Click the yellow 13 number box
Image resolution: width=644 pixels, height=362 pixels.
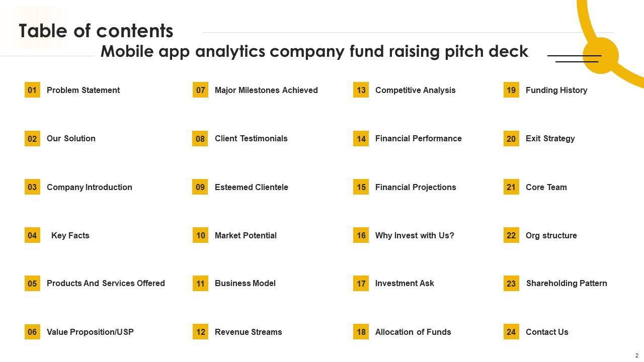click(361, 90)
